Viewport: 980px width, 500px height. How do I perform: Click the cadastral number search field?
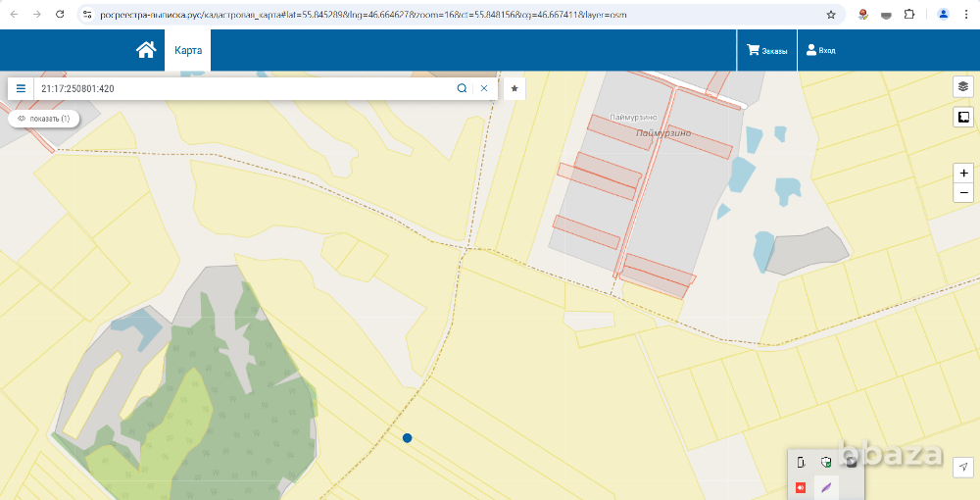[245, 88]
